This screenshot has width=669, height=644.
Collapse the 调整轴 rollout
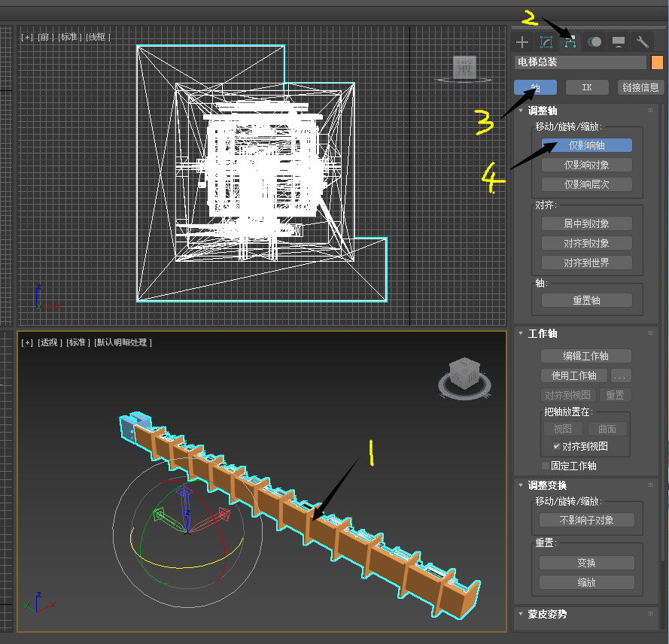point(522,111)
